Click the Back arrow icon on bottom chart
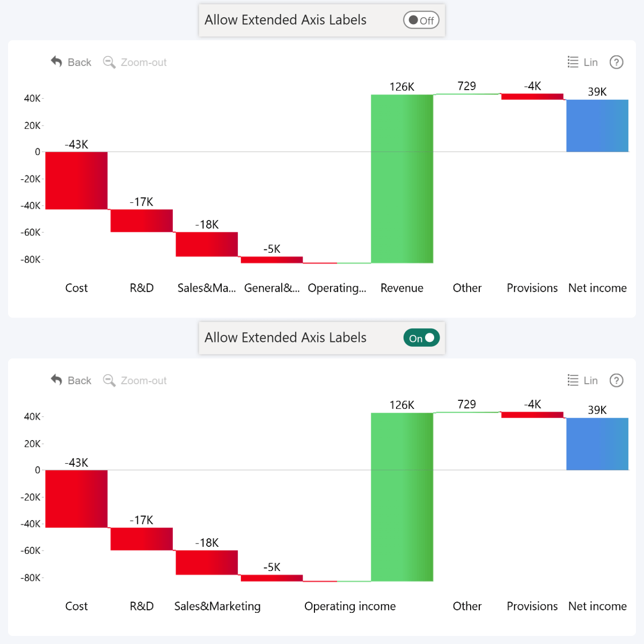644x644 pixels. 56,380
